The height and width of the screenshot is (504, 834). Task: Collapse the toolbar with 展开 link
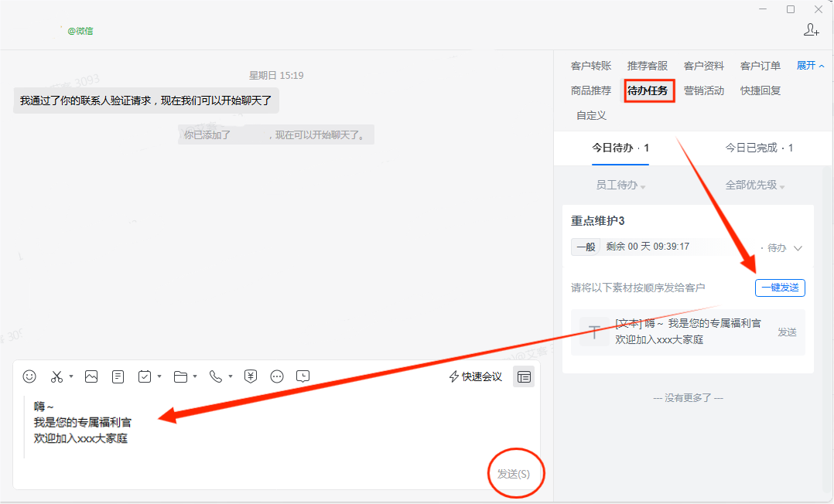[810, 66]
